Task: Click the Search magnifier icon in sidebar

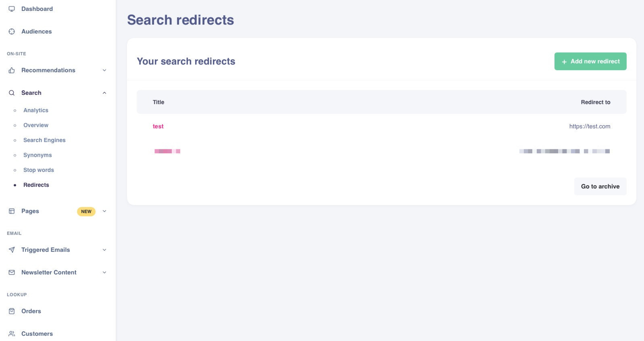Action: tap(12, 93)
